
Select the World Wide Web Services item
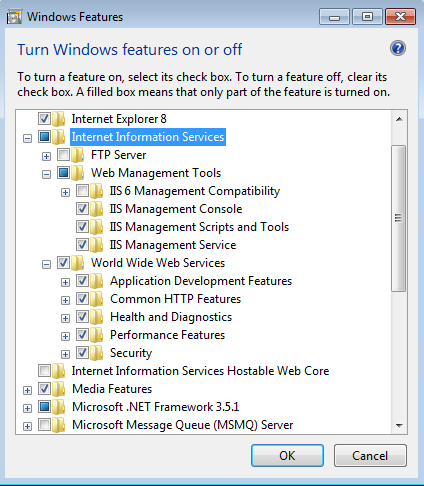click(x=158, y=263)
